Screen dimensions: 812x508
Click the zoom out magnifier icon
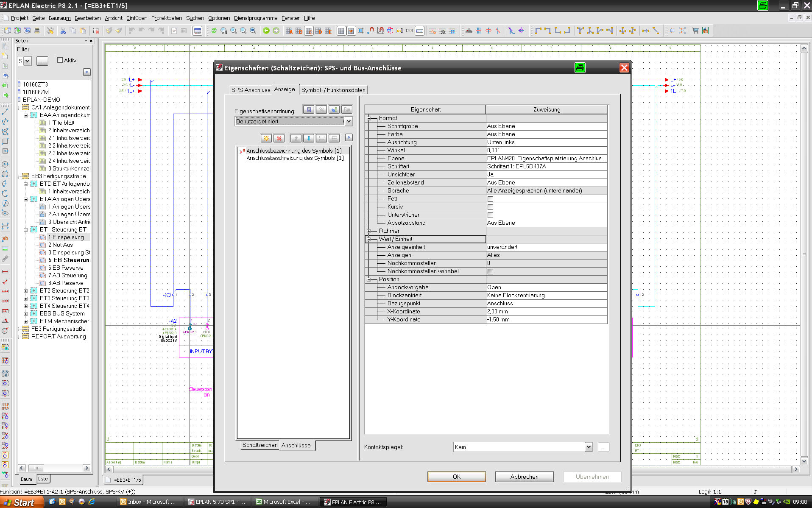(x=243, y=31)
